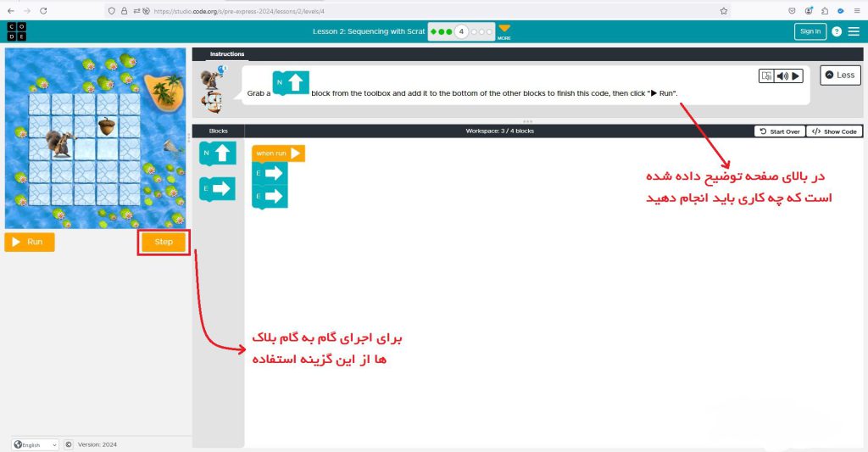The height and width of the screenshot is (452, 868).
Task: Click Scrat the squirrel on the grid
Action: 60,143
